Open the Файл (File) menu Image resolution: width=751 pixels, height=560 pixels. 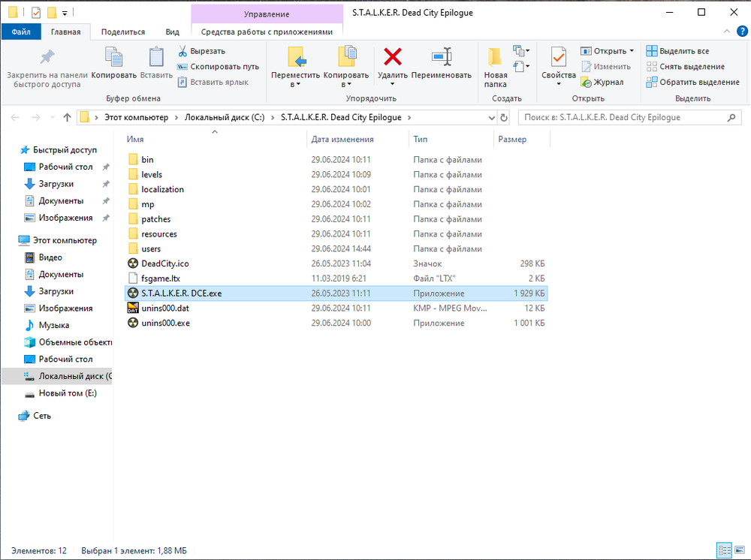[21, 32]
